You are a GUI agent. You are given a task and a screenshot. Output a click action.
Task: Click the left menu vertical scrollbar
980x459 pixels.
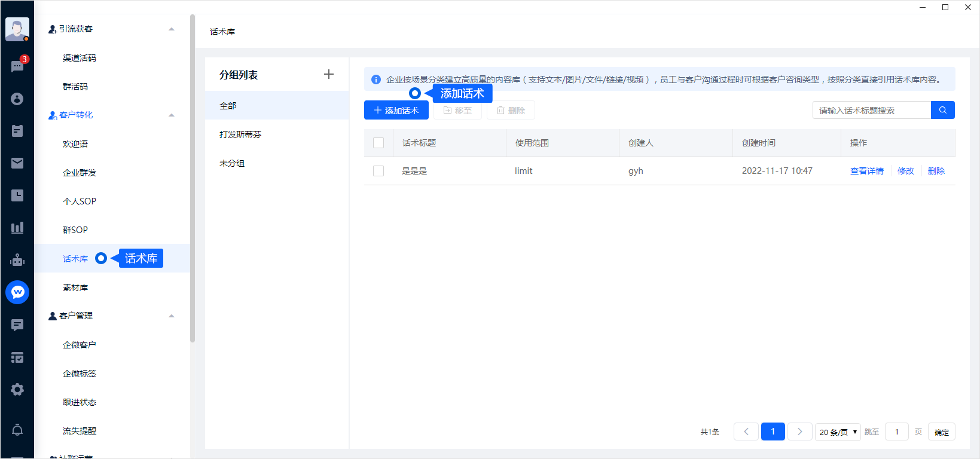[193, 179]
